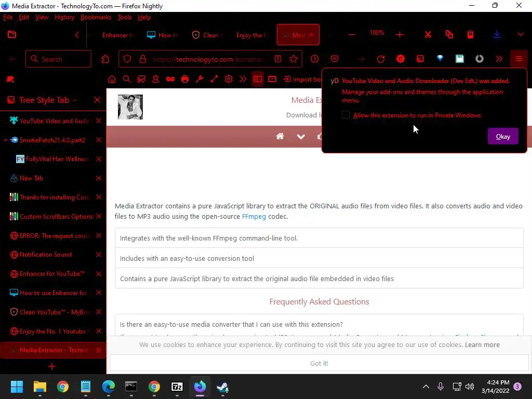Click Learn more in cookie notice
The image size is (532, 399).
tap(482, 345)
